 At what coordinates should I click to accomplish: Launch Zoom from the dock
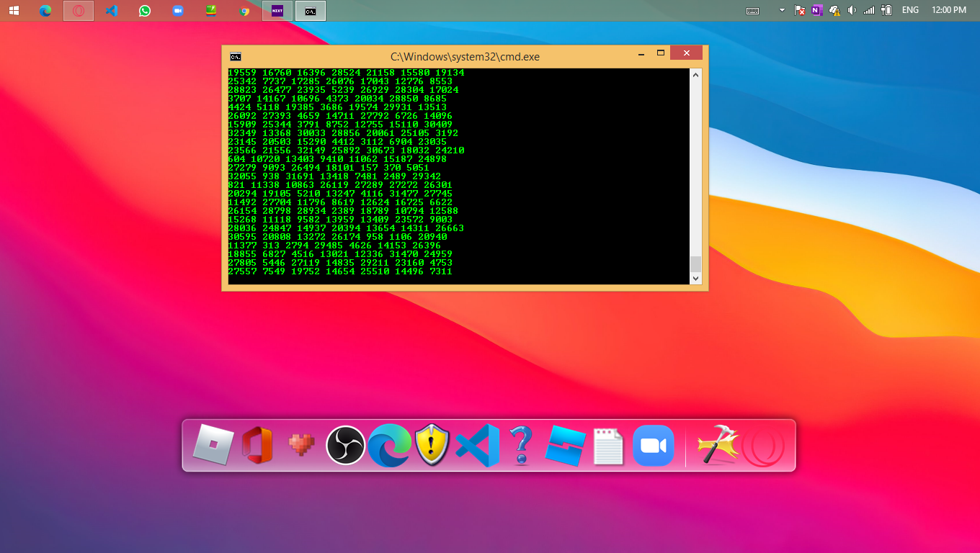click(653, 446)
